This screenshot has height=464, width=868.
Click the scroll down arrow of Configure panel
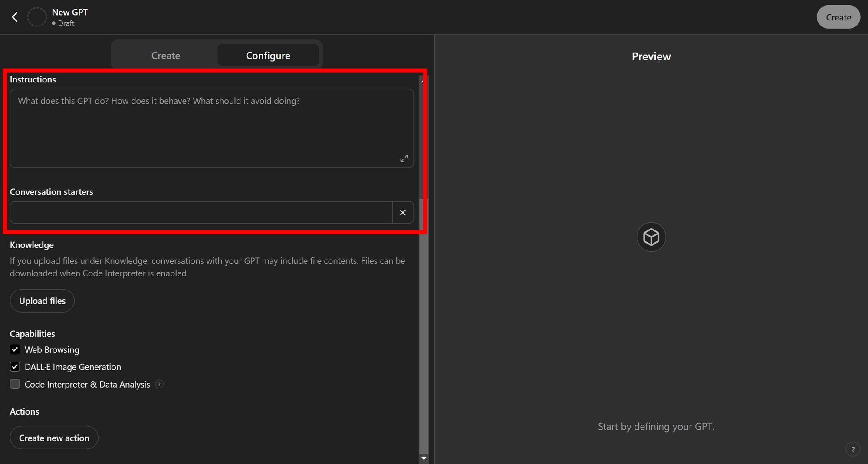424,458
